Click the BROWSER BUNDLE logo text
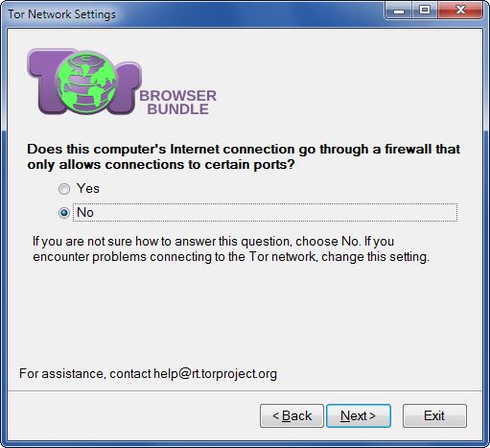490x448 pixels. pyautogui.click(x=178, y=103)
